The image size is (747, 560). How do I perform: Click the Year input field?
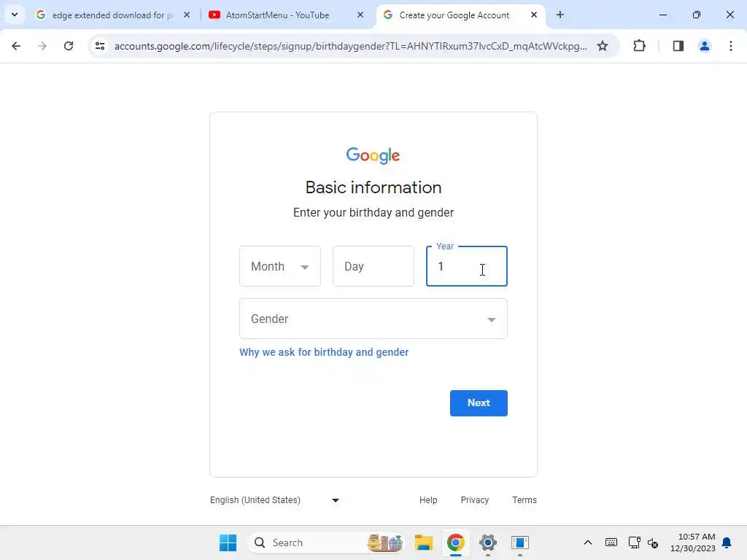[x=467, y=266]
